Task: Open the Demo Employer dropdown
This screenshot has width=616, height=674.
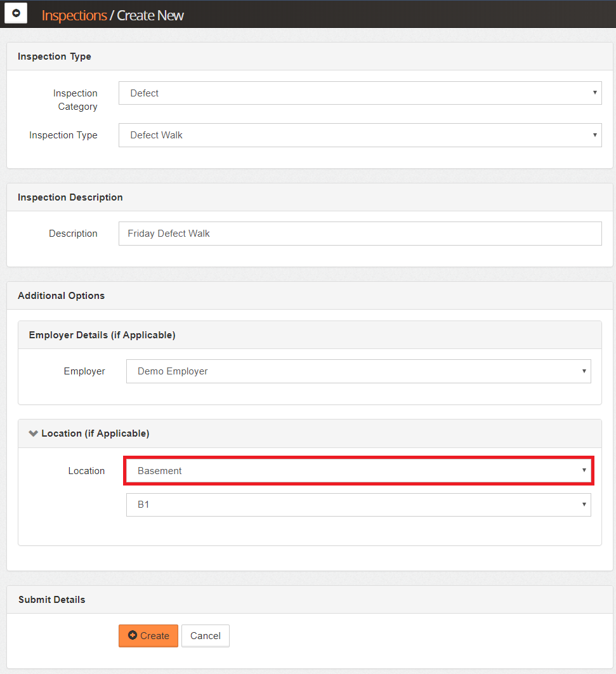Action: tap(358, 371)
